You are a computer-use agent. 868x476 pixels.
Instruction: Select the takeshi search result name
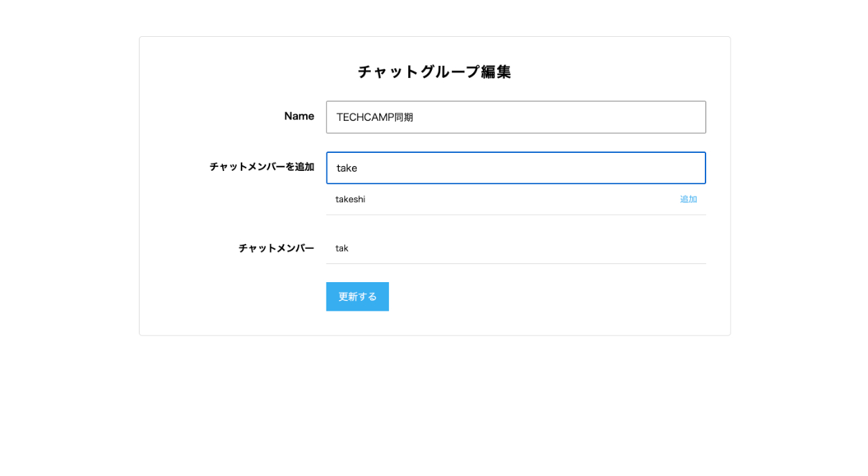coord(350,199)
